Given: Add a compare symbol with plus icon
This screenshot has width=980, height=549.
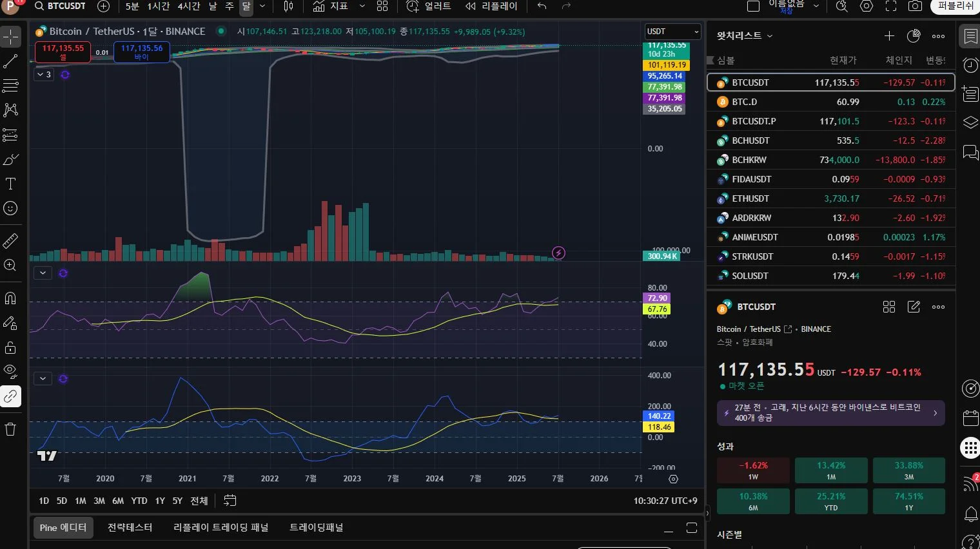Looking at the screenshot, I should [x=103, y=6].
